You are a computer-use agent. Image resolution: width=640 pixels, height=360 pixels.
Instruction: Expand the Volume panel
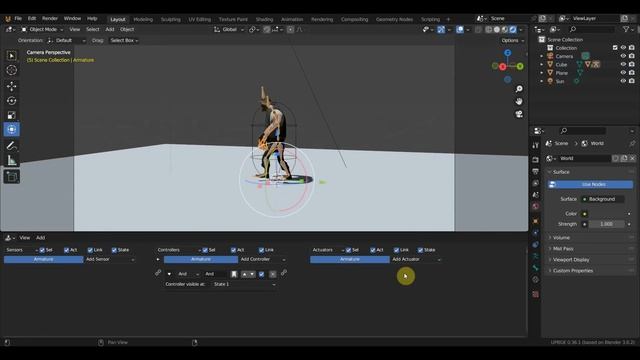(562, 238)
